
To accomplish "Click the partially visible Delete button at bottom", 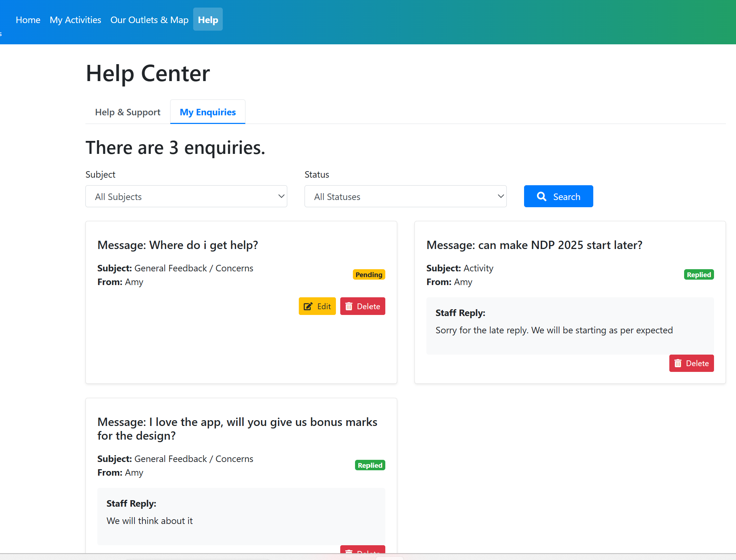I will pyautogui.click(x=363, y=550).
